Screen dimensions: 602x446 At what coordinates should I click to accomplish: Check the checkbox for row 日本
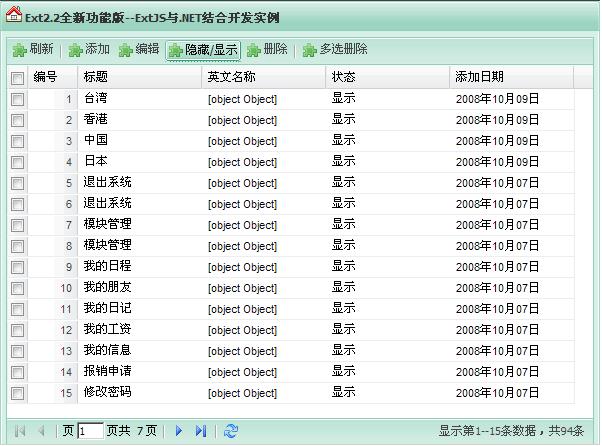17,162
